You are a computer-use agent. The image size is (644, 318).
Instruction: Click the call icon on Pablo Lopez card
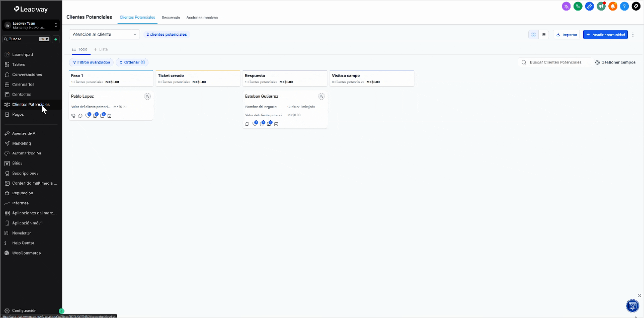73,116
